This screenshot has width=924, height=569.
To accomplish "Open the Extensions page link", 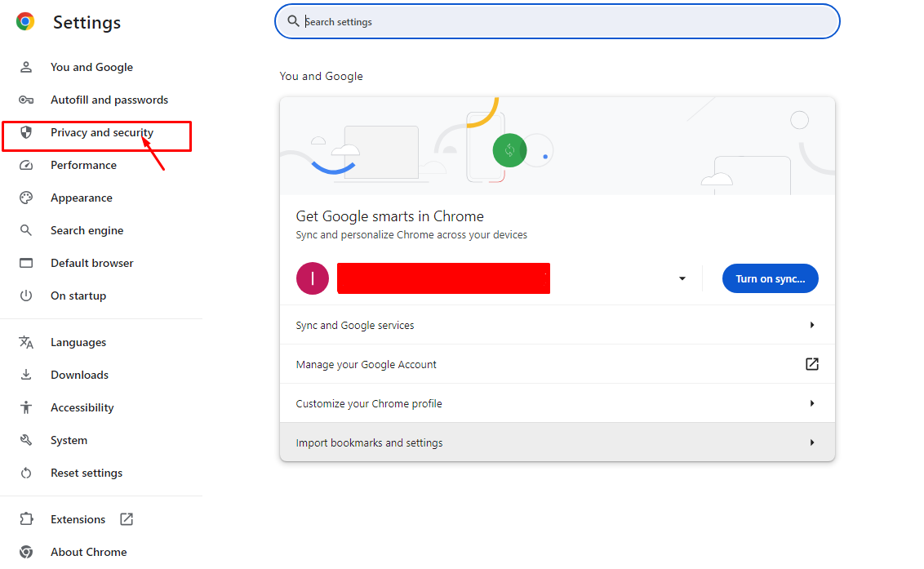I will tap(78, 519).
